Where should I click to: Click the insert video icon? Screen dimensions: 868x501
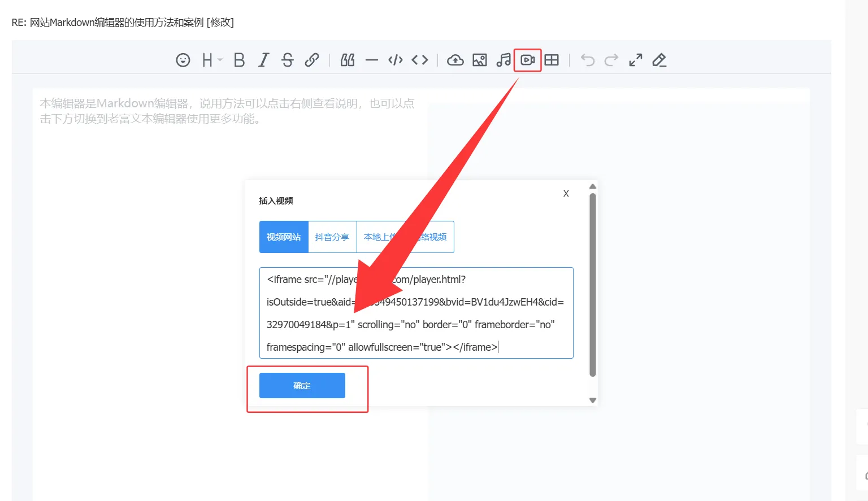pyautogui.click(x=528, y=60)
